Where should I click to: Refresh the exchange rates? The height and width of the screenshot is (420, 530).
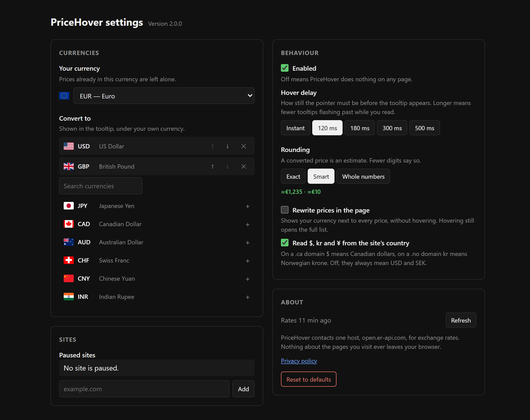click(x=461, y=320)
